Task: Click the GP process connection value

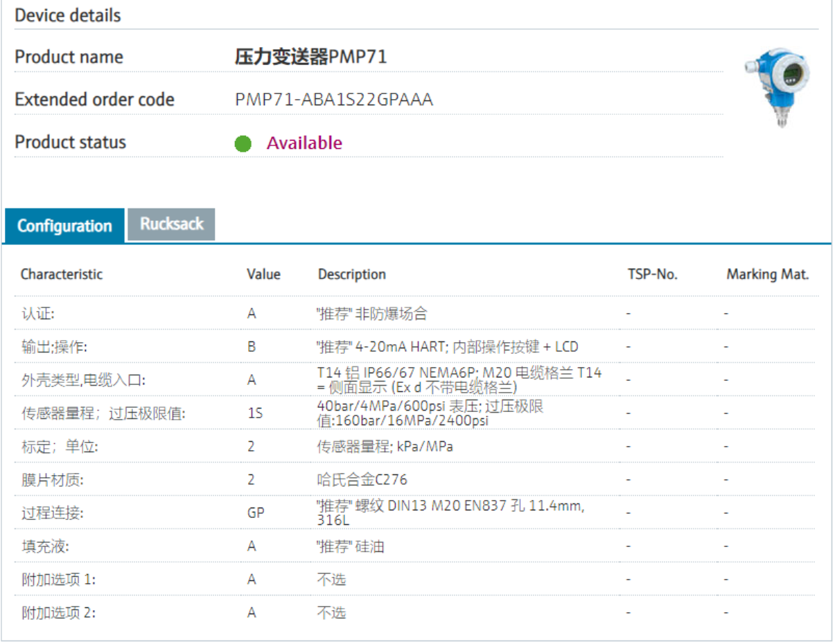Action: click(255, 513)
